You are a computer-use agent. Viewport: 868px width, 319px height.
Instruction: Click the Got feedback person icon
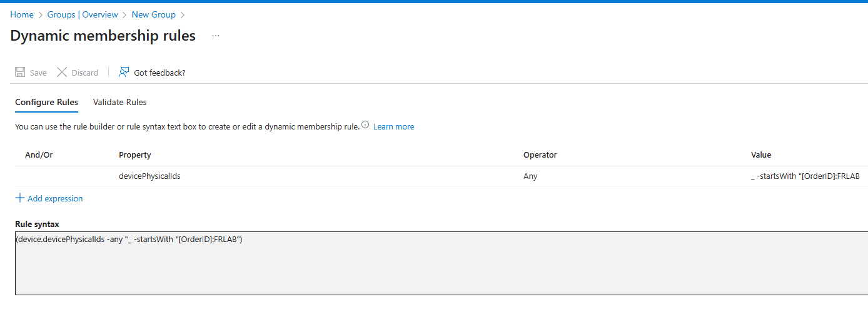click(124, 73)
